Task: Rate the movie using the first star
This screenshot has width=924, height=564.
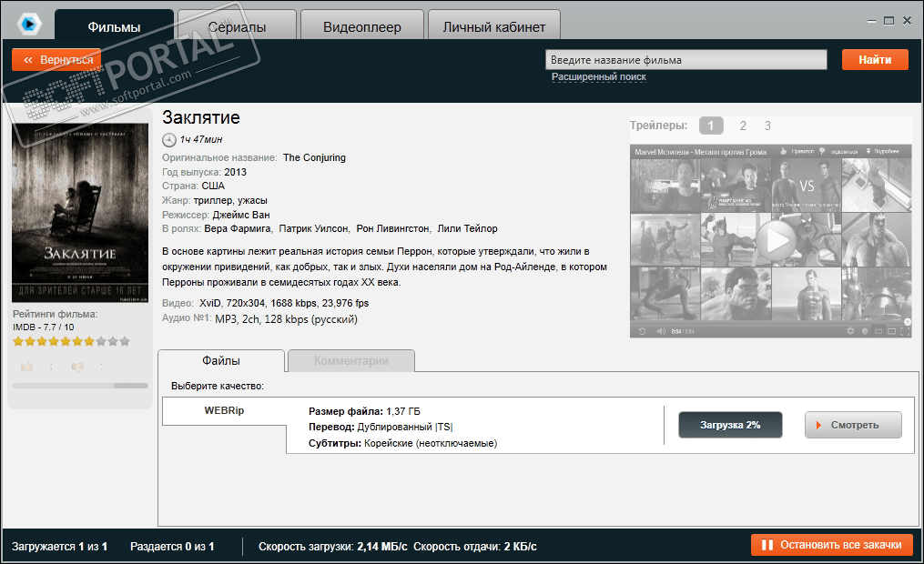Action: [x=18, y=341]
